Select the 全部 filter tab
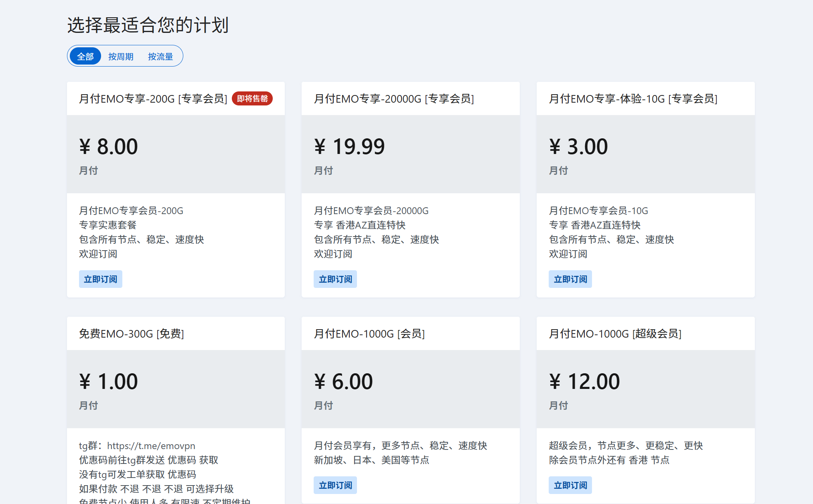The width and height of the screenshot is (813, 504). tap(85, 57)
